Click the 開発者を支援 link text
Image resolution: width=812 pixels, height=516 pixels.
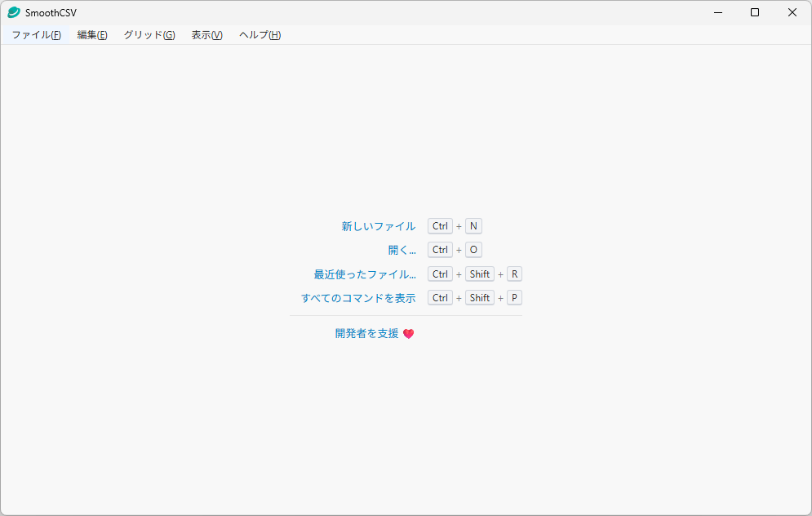tap(366, 333)
